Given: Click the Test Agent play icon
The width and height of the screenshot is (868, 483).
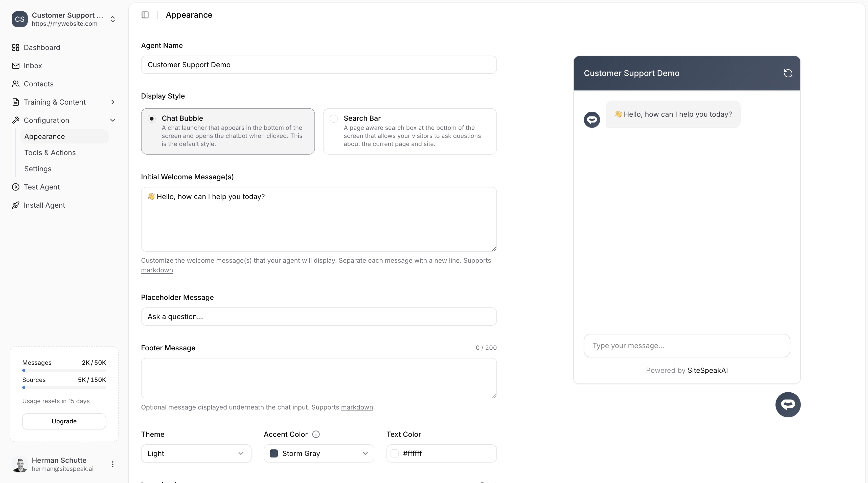Looking at the screenshot, I should click(x=15, y=187).
